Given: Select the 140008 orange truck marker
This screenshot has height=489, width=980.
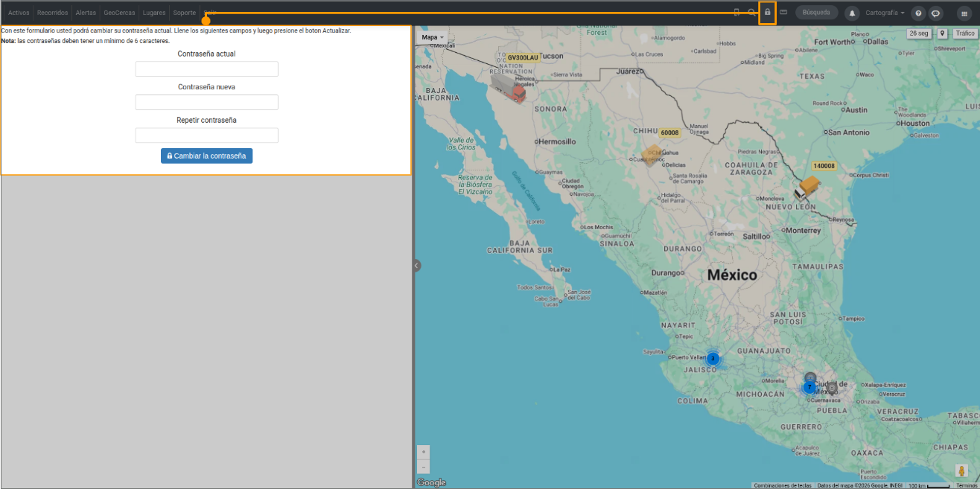Looking at the screenshot, I should pyautogui.click(x=807, y=188).
